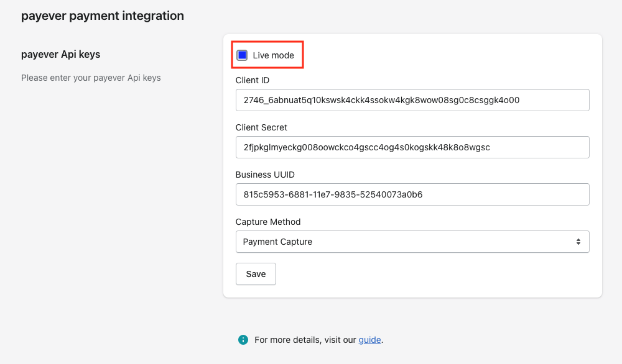The image size is (622, 364).
Task: Click into the Business UUID field
Action: click(x=412, y=194)
